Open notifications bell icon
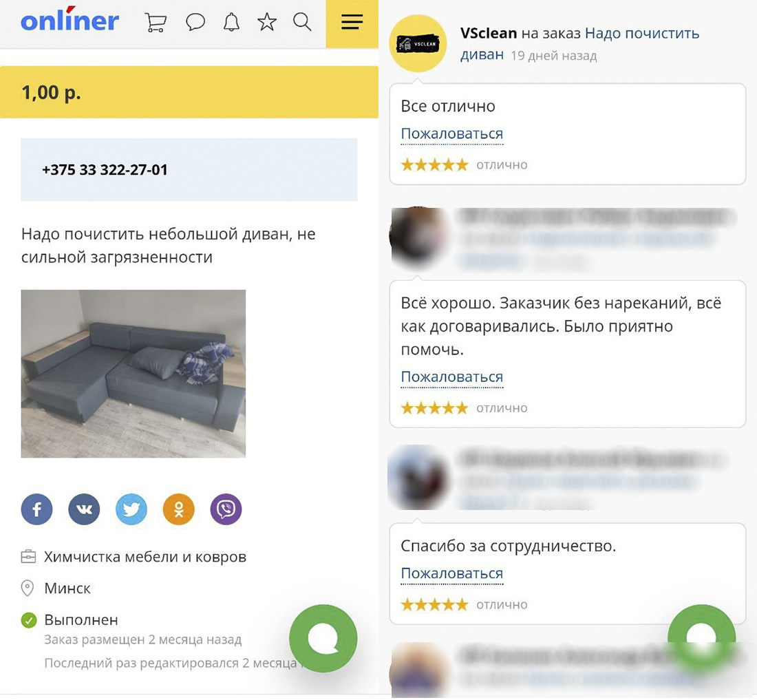This screenshot has width=757, height=700. click(x=231, y=22)
